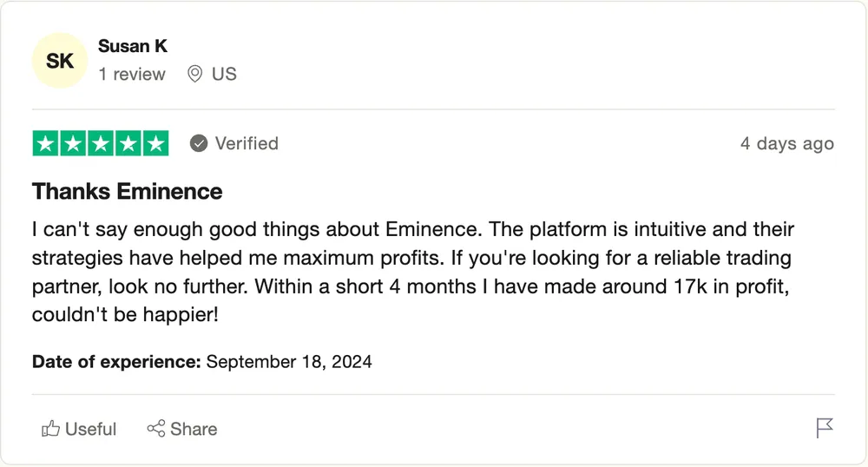Click the thumbs-up icon
This screenshot has width=868, height=467.
coord(50,429)
